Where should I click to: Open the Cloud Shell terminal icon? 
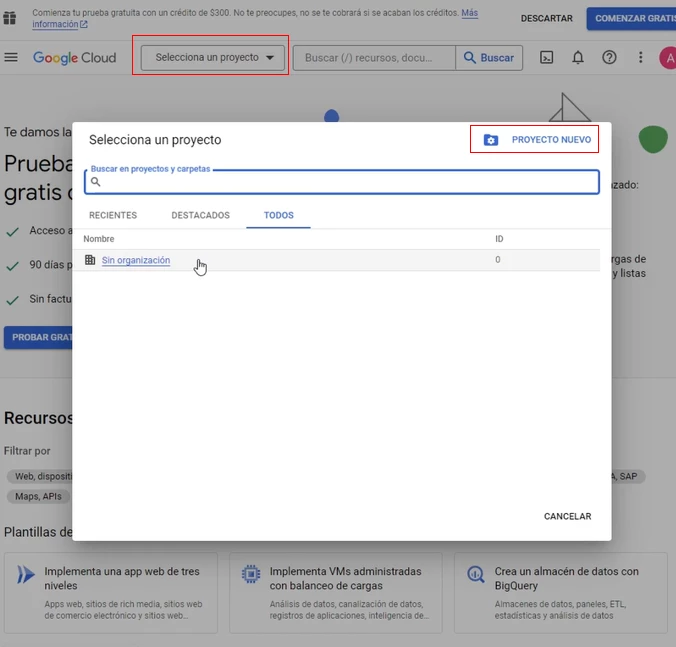[x=547, y=57]
